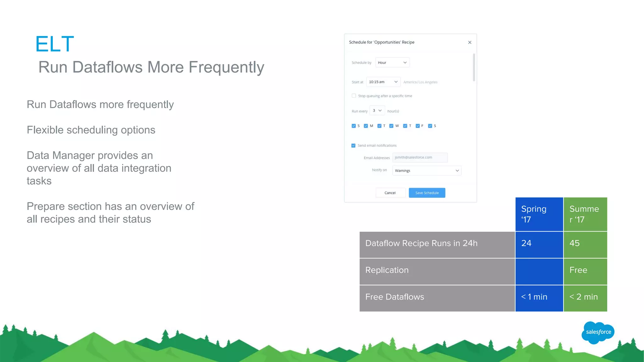Image resolution: width=644 pixels, height=362 pixels.
Task: Click the Cancel button
Action: click(390, 193)
